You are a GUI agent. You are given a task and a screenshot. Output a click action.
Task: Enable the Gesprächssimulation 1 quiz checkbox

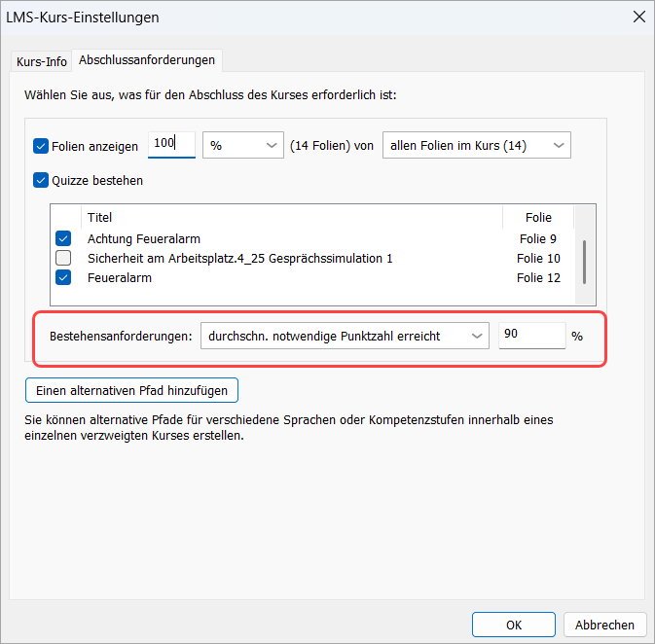(x=63, y=258)
